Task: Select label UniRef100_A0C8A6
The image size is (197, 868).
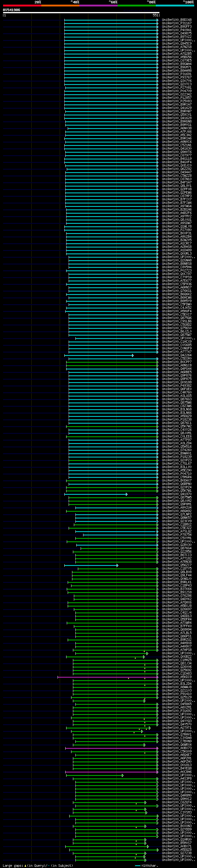Action: pyautogui.click(x=176, y=772)
